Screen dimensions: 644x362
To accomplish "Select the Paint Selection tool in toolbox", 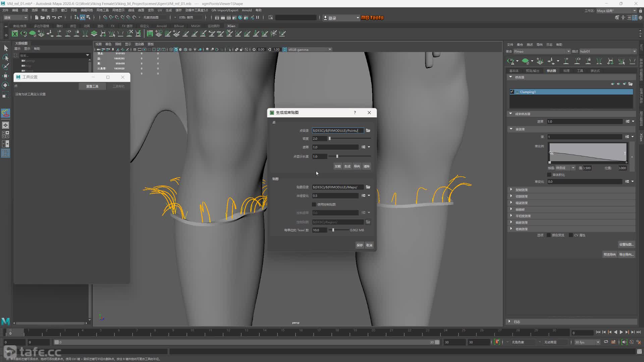I will point(6,67).
